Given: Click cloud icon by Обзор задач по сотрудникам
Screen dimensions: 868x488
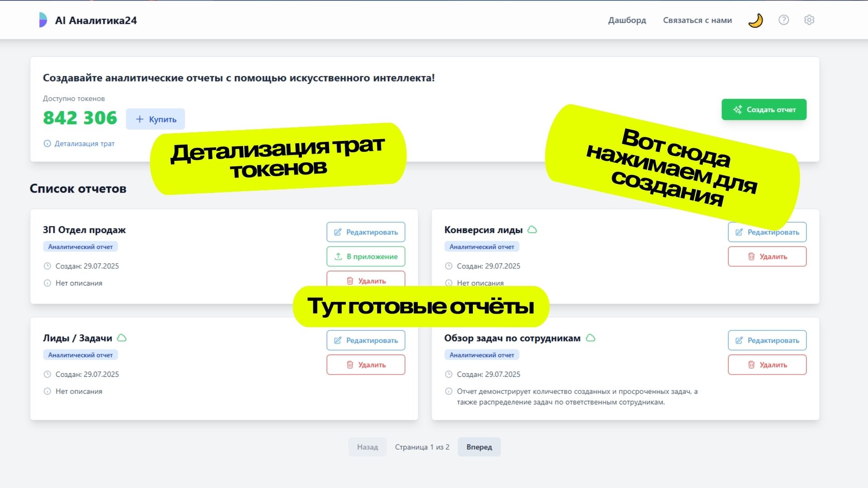Looking at the screenshot, I should (x=590, y=338).
